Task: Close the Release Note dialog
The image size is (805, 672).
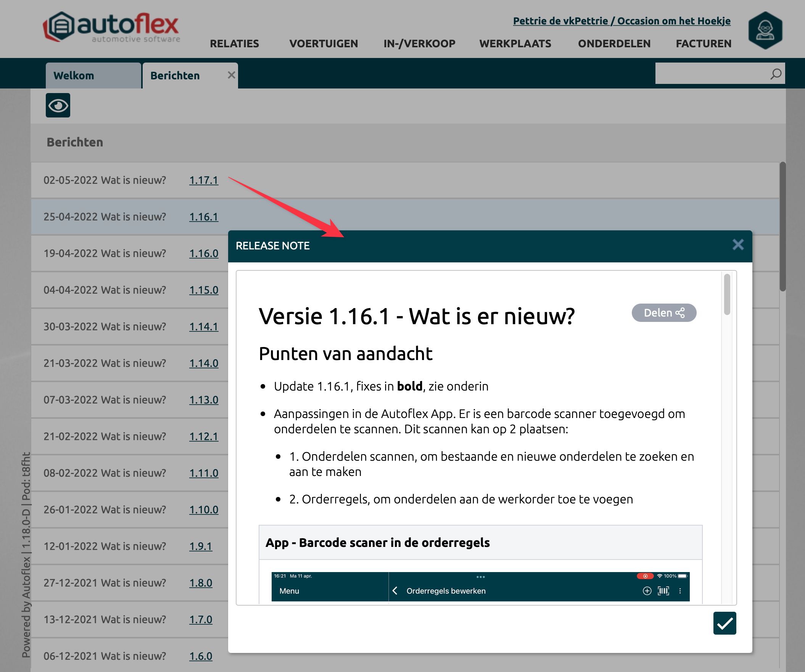Action: pyautogui.click(x=737, y=245)
